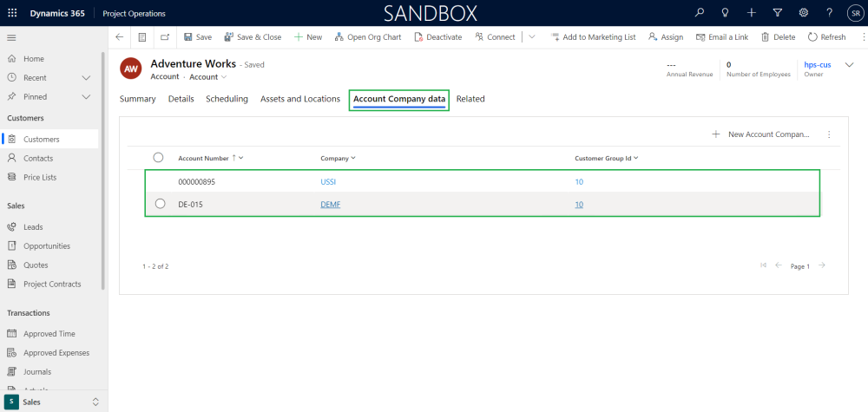Expand the Connect dropdown arrow
This screenshot has width=868, height=412.
click(532, 37)
